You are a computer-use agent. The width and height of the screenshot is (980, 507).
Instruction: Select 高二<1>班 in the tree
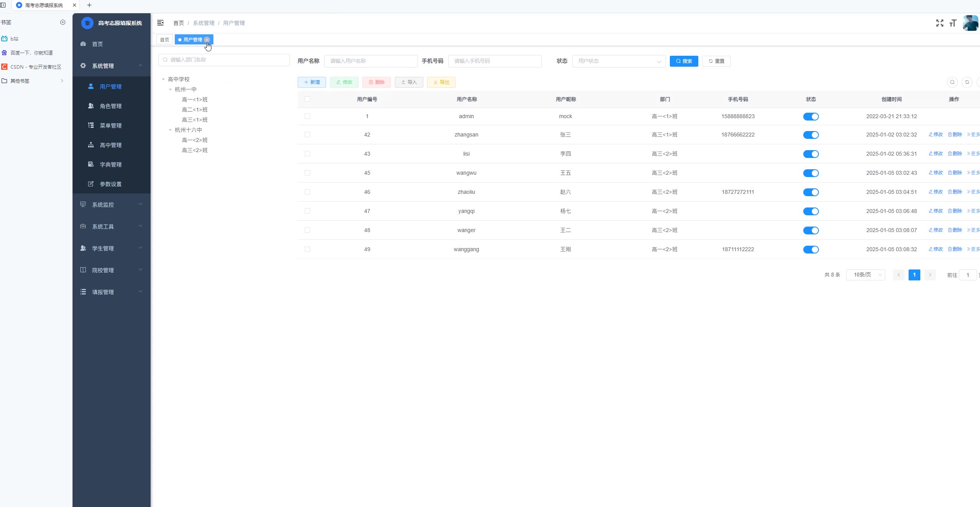click(195, 110)
